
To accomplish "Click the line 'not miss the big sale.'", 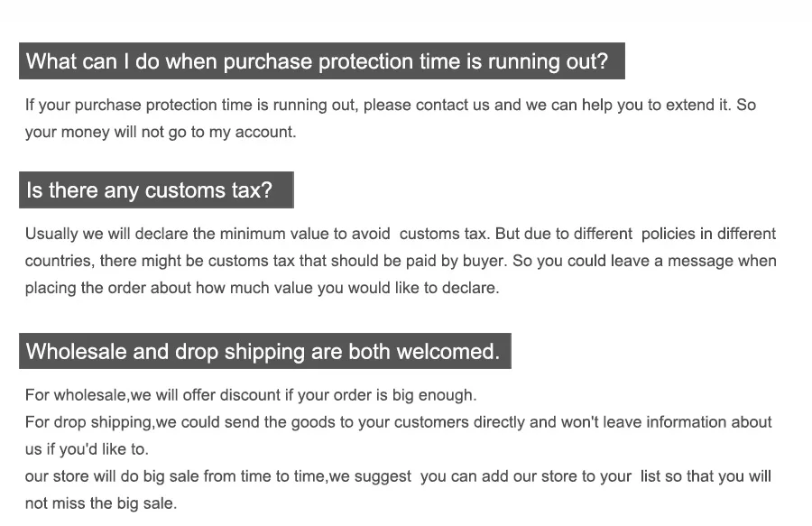I will pos(101,503).
